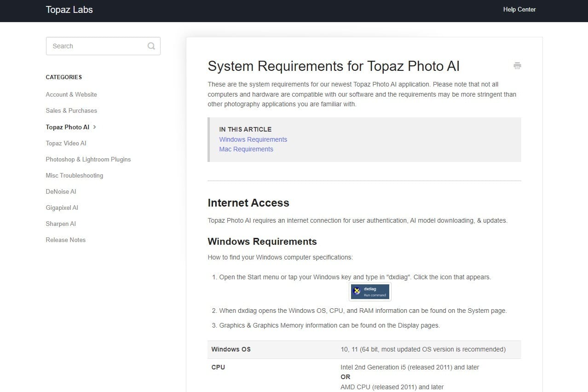The image size is (588, 392).
Task: Select the Topaz Video AI category
Action: tap(66, 143)
